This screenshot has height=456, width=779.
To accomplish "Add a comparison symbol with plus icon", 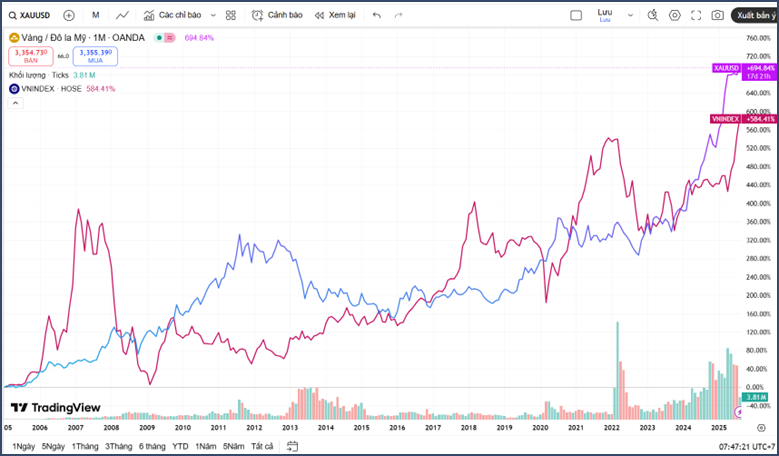I will pyautogui.click(x=69, y=15).
